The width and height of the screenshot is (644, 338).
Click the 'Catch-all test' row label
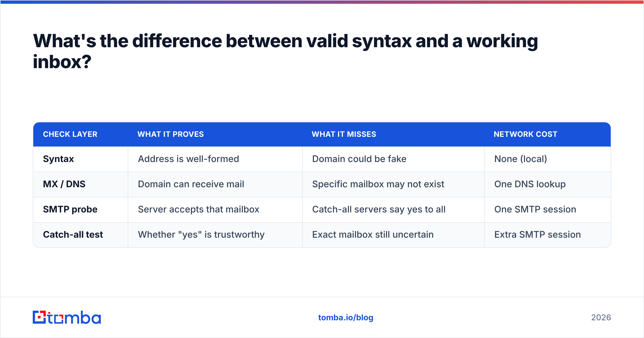point(73,234)
